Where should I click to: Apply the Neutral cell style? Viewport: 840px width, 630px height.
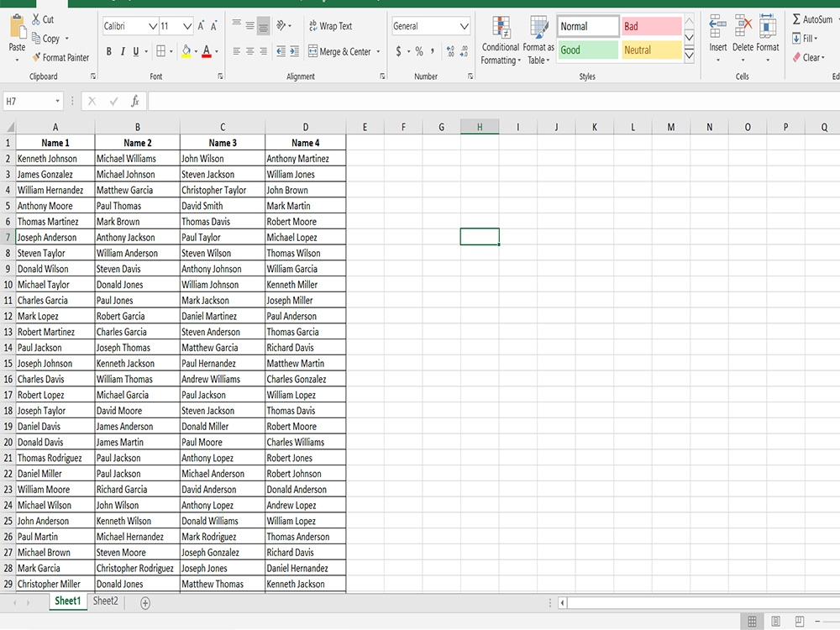coord(652,50)
